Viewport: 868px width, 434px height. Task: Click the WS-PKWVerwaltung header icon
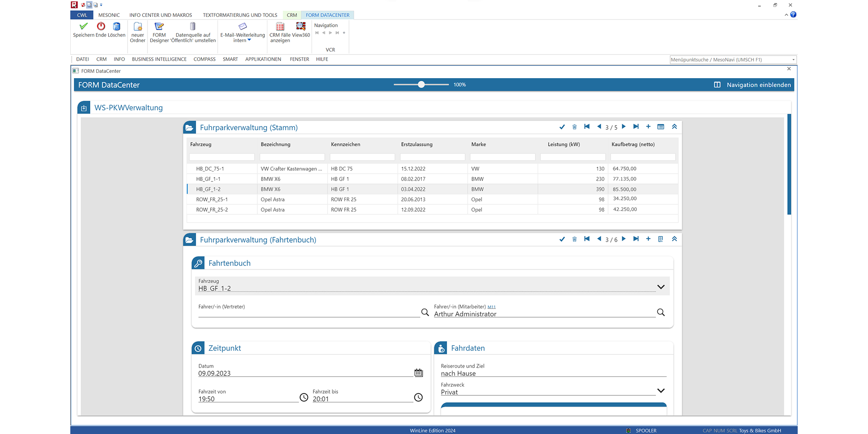tap(84, 108)
